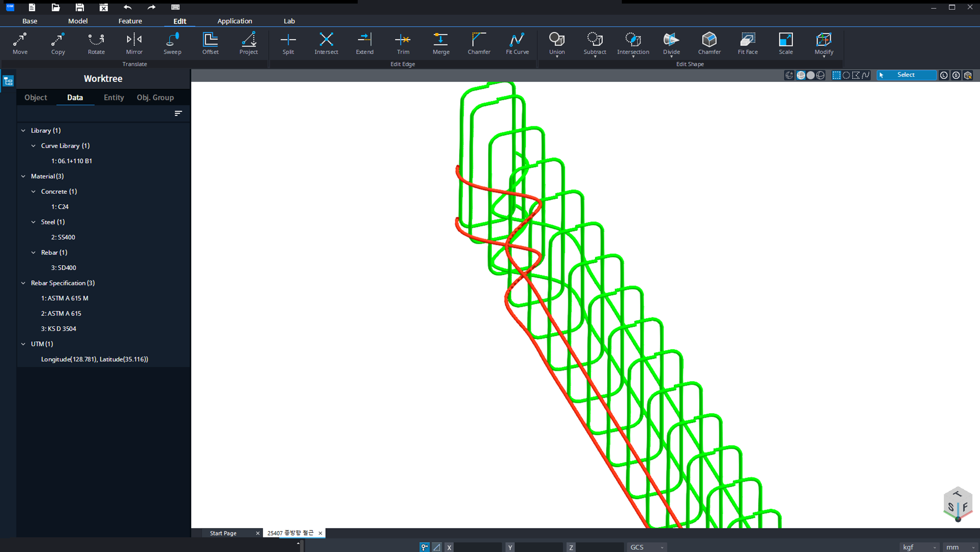This screenshot has height=552, width=980.
Task: Open the mm length unit dropdown
Action: [960, 547]
